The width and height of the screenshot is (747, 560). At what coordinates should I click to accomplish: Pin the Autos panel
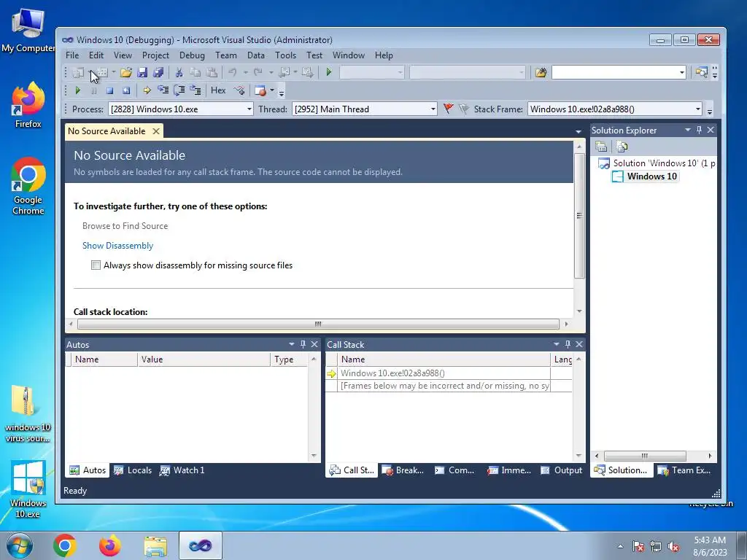(x=303, y=344)
